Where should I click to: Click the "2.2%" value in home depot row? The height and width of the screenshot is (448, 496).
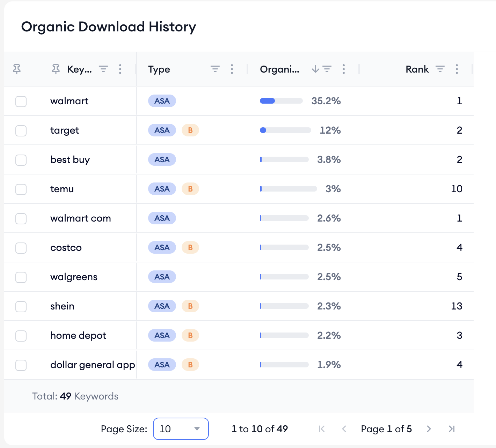tap(329, 335)
